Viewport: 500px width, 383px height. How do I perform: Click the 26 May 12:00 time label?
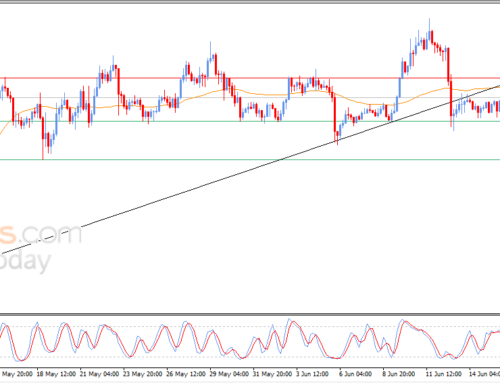pos(186,374)
